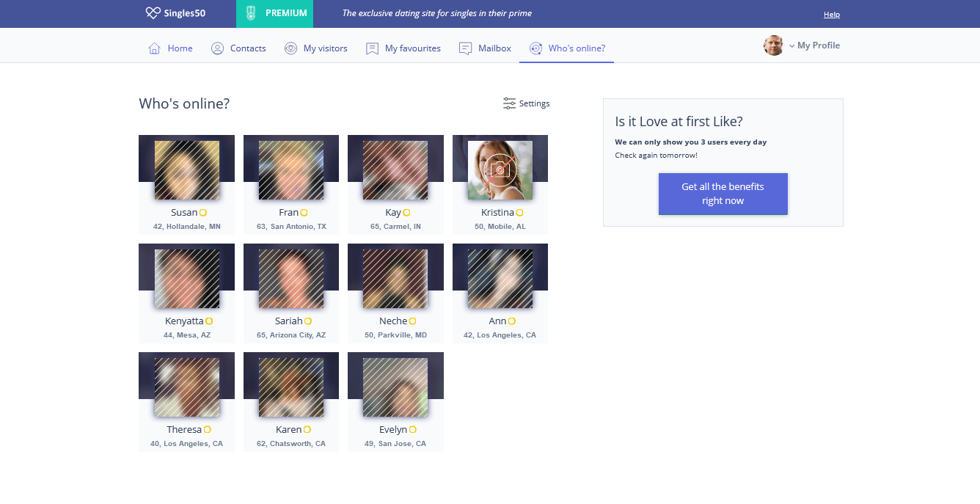
Task: Click the Who's online radar icon
Action: pos(535,48)
